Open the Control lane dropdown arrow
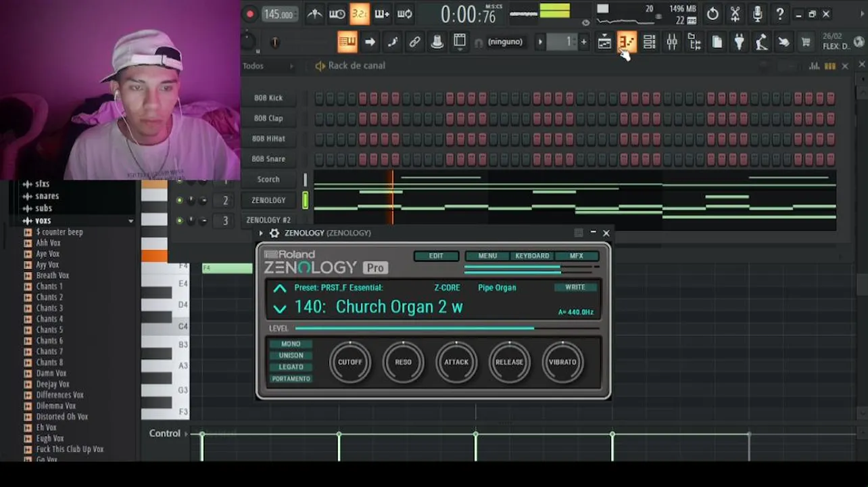The width and height of the screenshot is (868, 487). [x=186, y=434]
